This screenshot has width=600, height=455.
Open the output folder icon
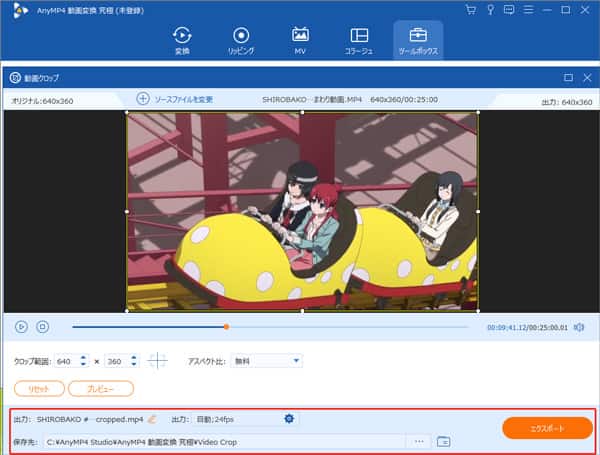click(x=443, y=442)
